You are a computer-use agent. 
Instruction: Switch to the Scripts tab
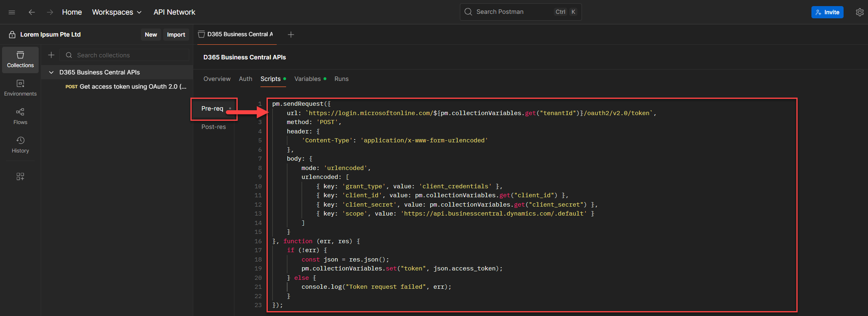tap(273, 79)
